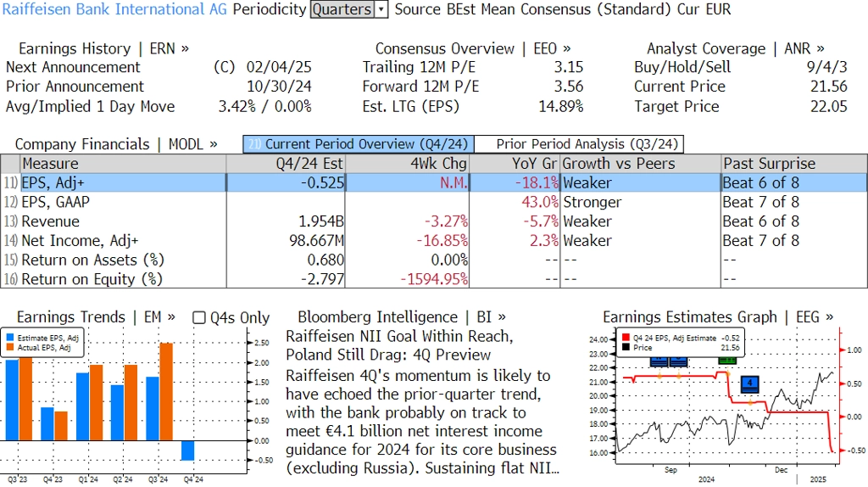Click the blue marker labeled 4 on estimates graph
Image resolution: width=868 pixels, height=487 pixels.
click(x=749, y=384)
